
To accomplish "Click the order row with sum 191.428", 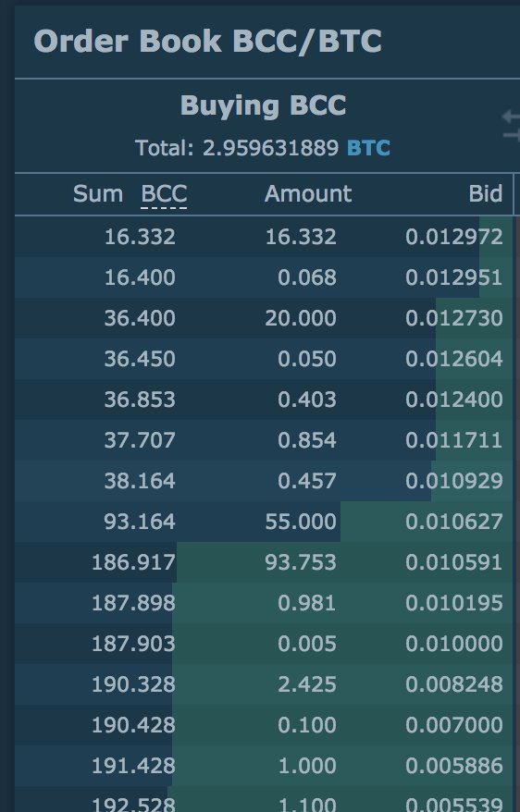I will point(264,766).
